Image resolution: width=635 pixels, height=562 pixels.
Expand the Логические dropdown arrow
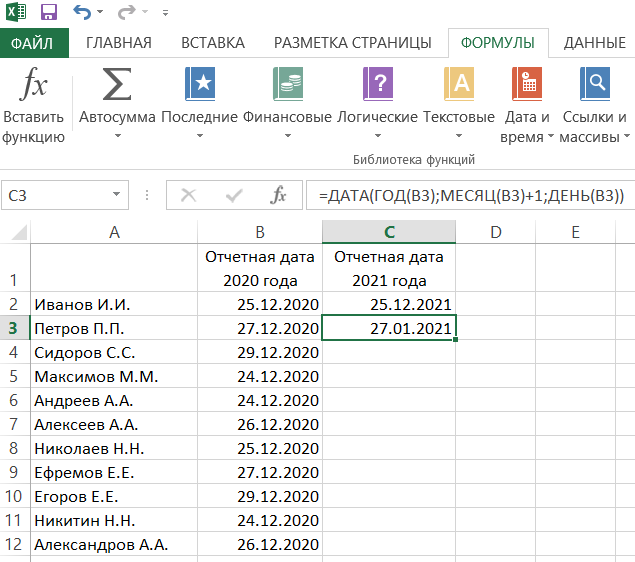coord(377,136)
